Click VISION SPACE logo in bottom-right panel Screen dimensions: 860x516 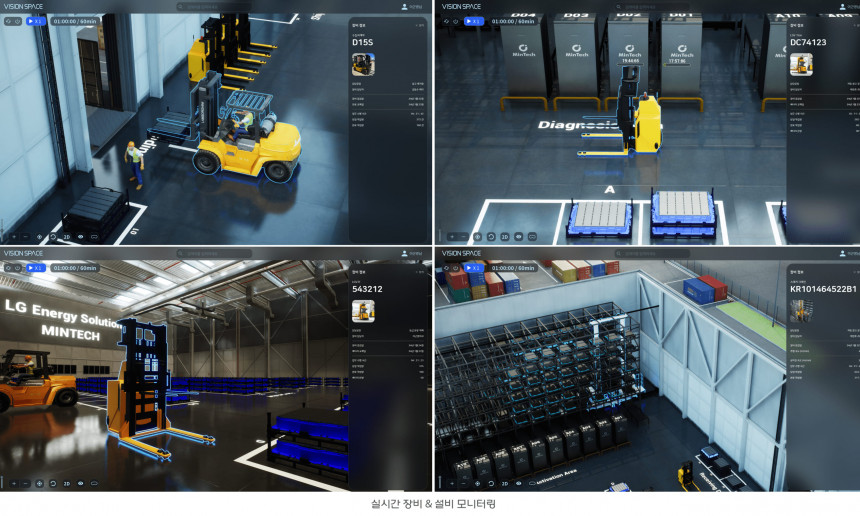click(461, 253)
